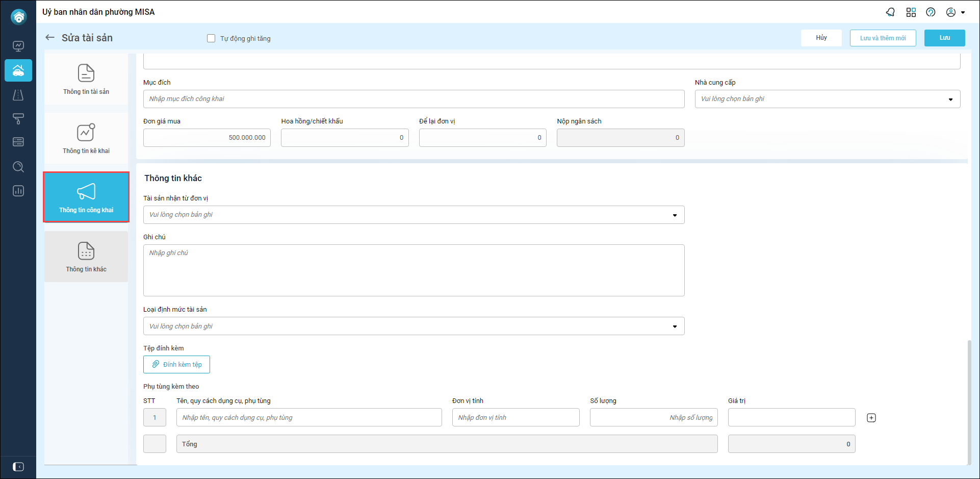Click the dashboard monitor icon in sidebar
980x479 pixels.
[x=18, y=46]
